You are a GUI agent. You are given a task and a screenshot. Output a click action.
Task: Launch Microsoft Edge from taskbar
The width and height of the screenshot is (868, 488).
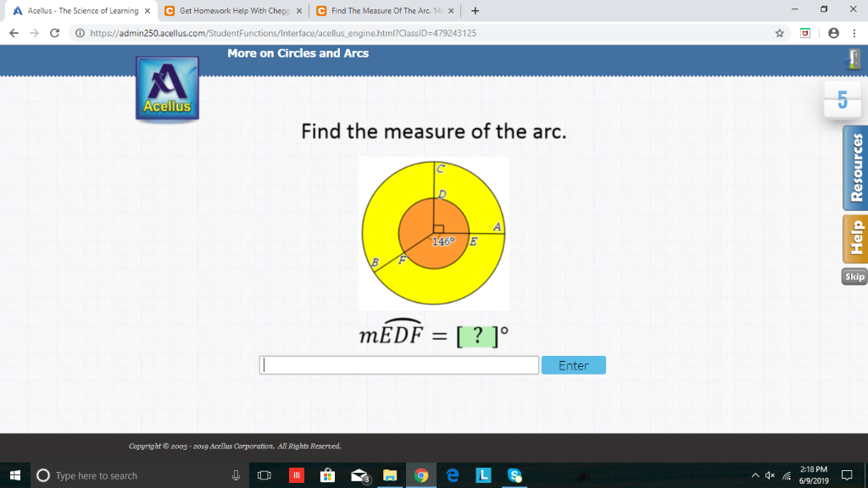[x=453, y=475]
